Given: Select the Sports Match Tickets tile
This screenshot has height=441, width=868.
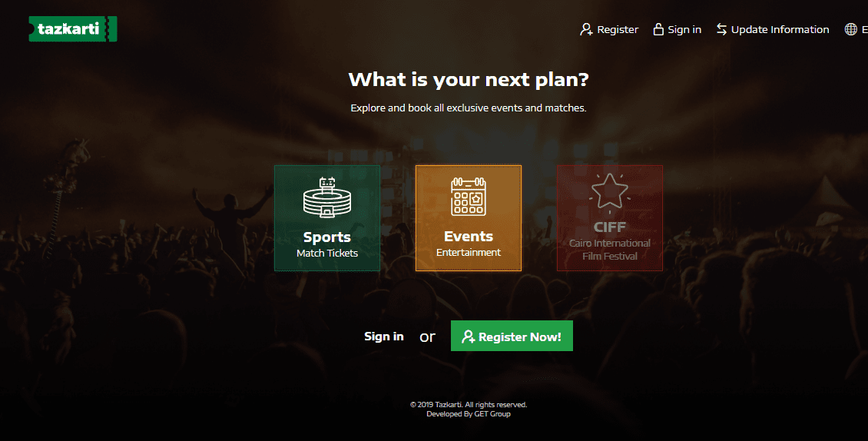Looking at the screenshot, I should pos(327,217).
